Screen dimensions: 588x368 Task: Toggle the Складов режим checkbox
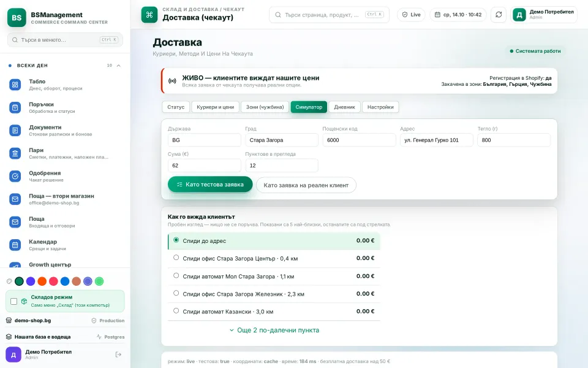(14, 301)
